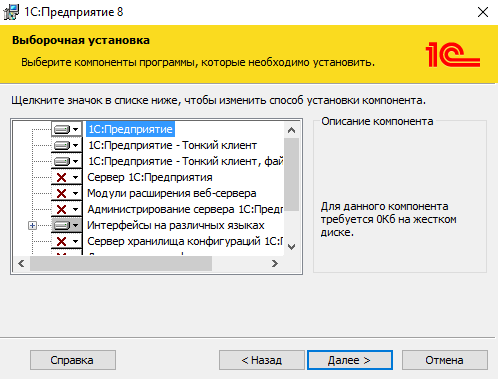This screenshot has width=498, height=379.
Task: Select the '1С:Предприятие - Тонкий клиент' label
Action: (172, 145)
